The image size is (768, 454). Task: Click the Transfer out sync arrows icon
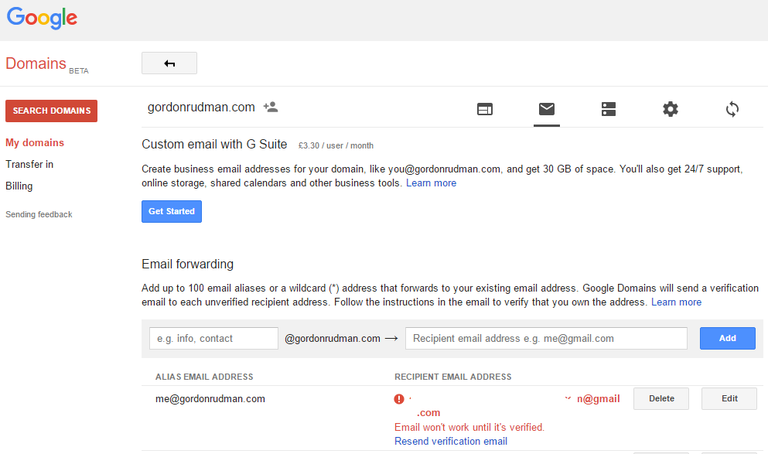[x=732, y=109]
